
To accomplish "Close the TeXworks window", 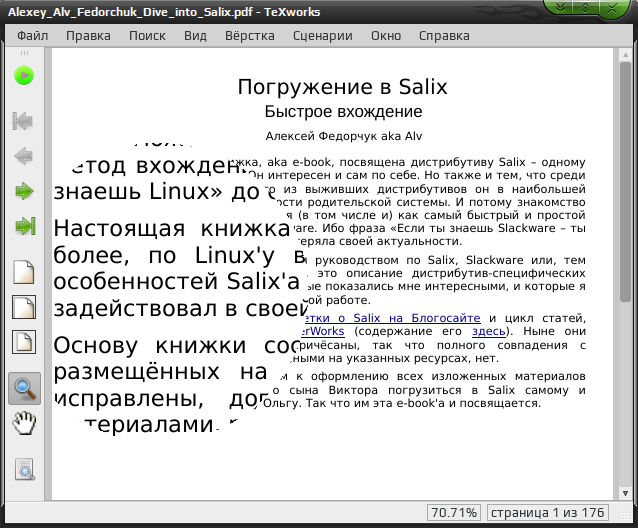I will click(612, 8).
